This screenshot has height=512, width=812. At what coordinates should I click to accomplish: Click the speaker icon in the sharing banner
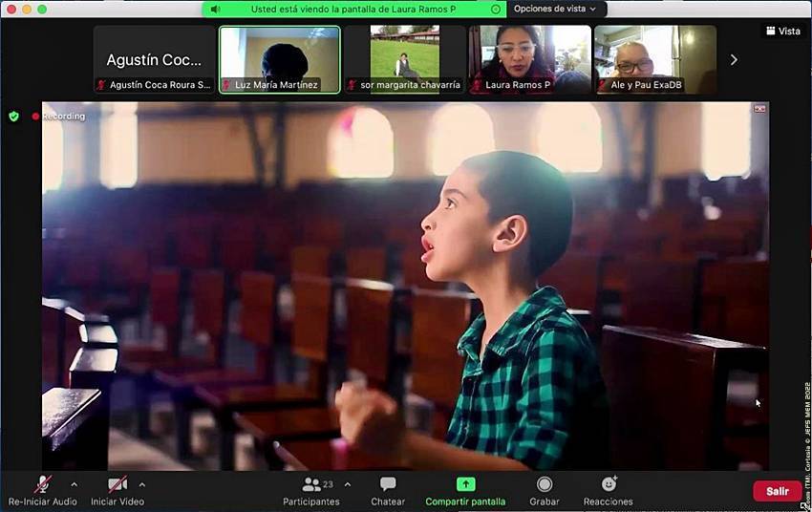point(216,9)
